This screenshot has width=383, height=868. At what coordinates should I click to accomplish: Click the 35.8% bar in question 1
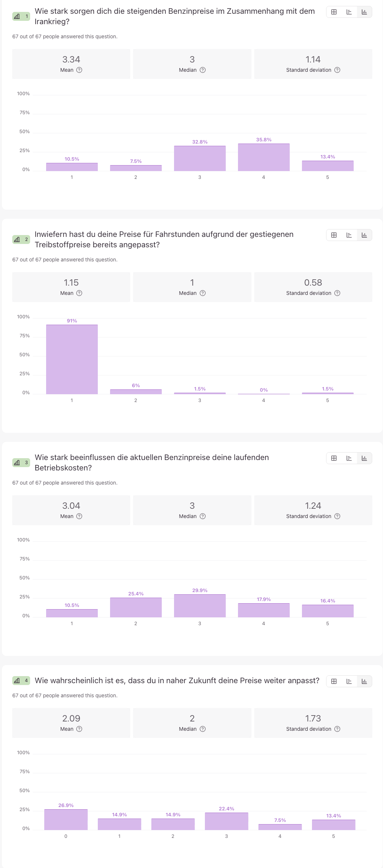264,157
